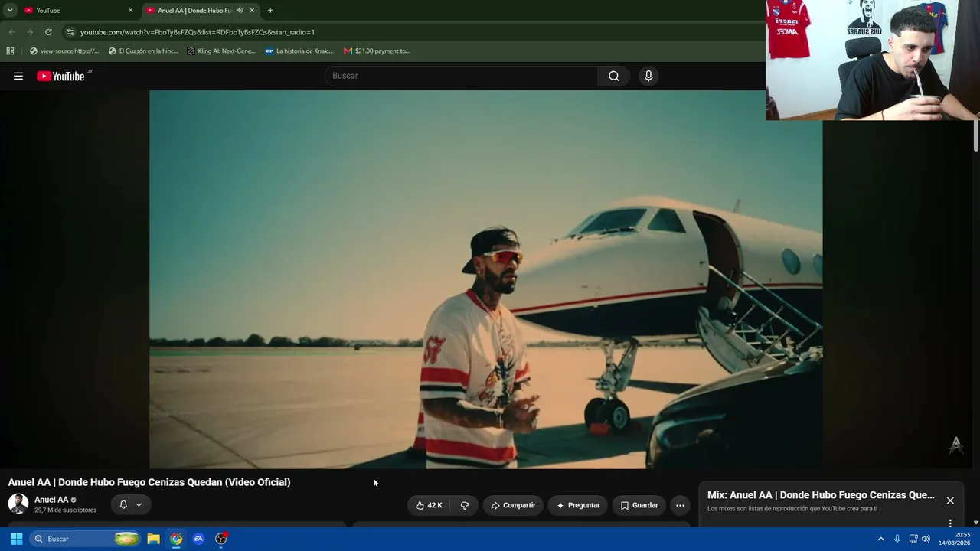Go forward in browser history
This screenshot has width=980, height=551.
(x=30, y=32)
